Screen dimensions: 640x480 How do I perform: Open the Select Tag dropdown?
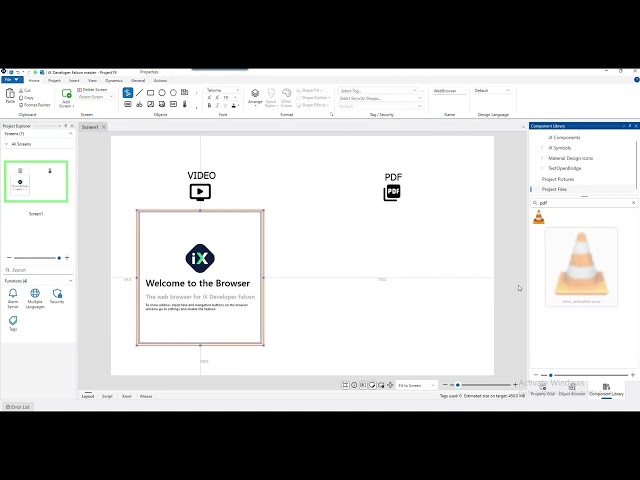tap(380, 90)
